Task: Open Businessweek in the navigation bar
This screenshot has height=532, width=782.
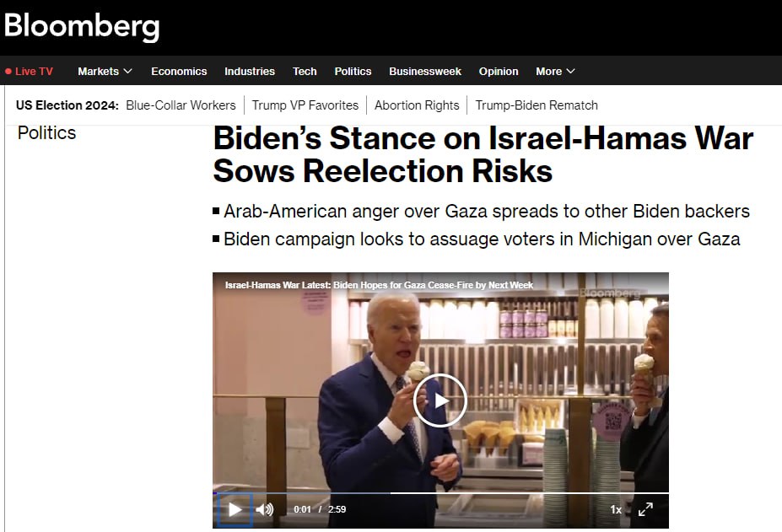Action: [425, 72]
